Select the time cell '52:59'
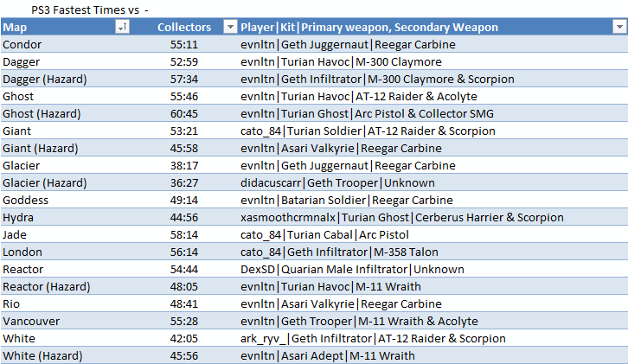 (184, 61)
